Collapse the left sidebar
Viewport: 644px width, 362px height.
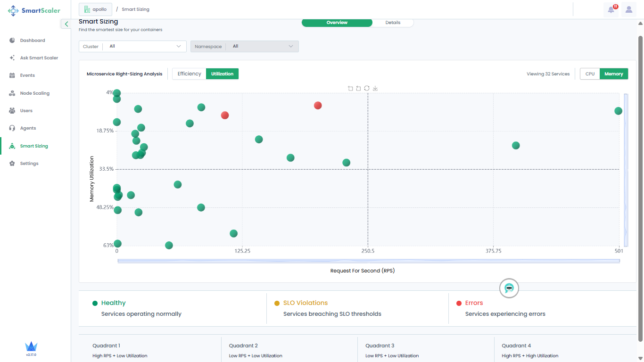coord(66,24)
